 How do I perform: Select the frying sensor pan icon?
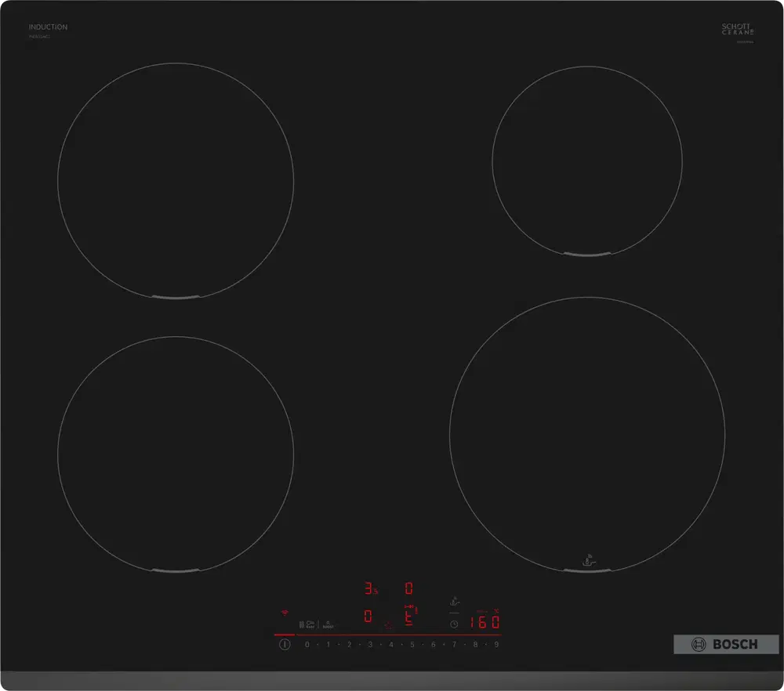pyautogui.click(x=453, y=601)
